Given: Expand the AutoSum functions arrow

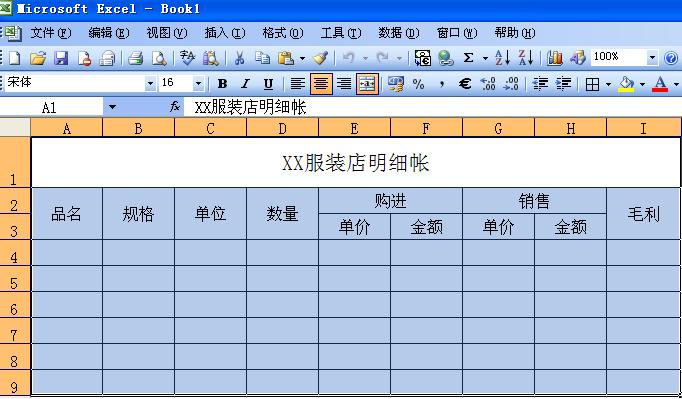Looking at the screenshot, I should point(485,58).
